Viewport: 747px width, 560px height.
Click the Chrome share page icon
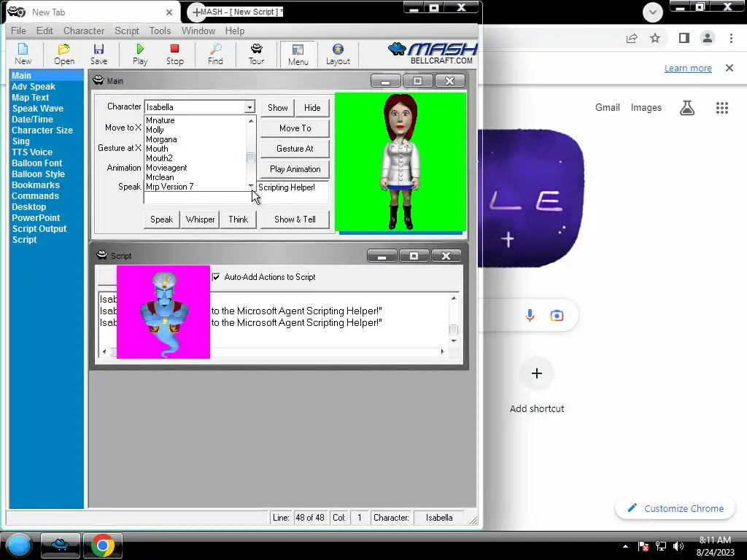tap(632, 38)
